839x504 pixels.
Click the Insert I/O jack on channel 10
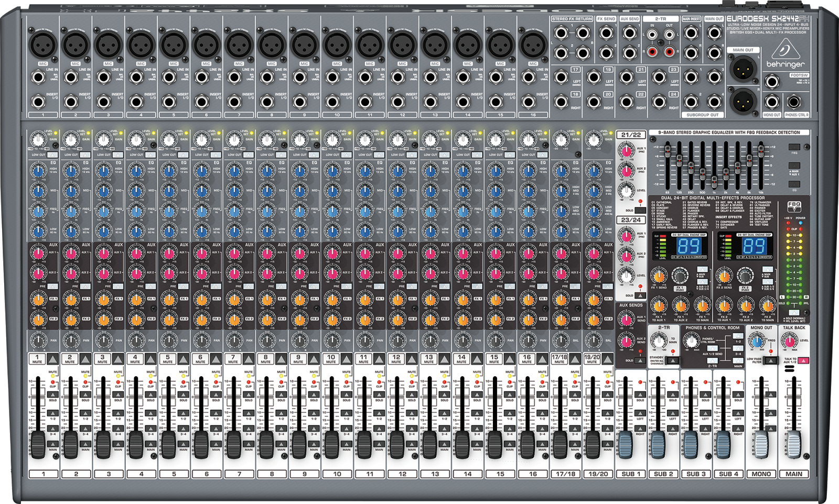click(x=332, y=102)
